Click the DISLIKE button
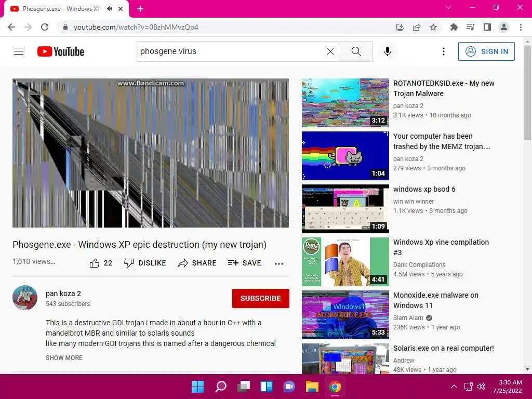The height and width of the screenshot is (399, 532). pos(145,263)
